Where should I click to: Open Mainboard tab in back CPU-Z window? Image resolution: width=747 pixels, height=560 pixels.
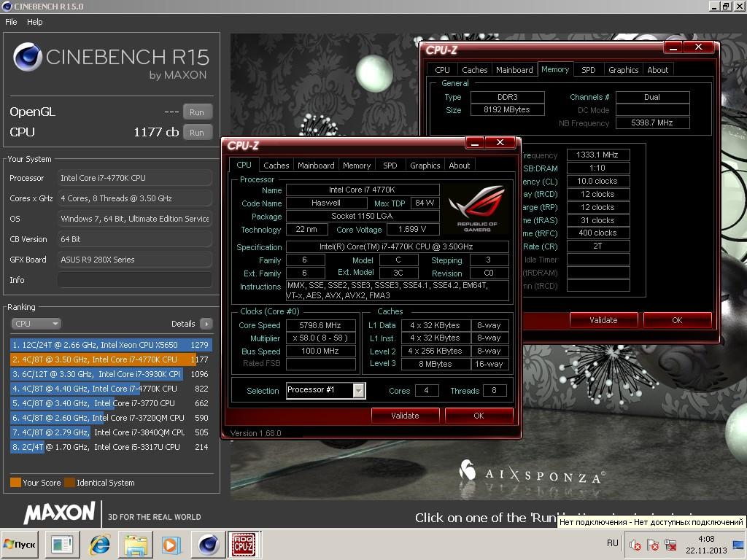click(514, 70)
